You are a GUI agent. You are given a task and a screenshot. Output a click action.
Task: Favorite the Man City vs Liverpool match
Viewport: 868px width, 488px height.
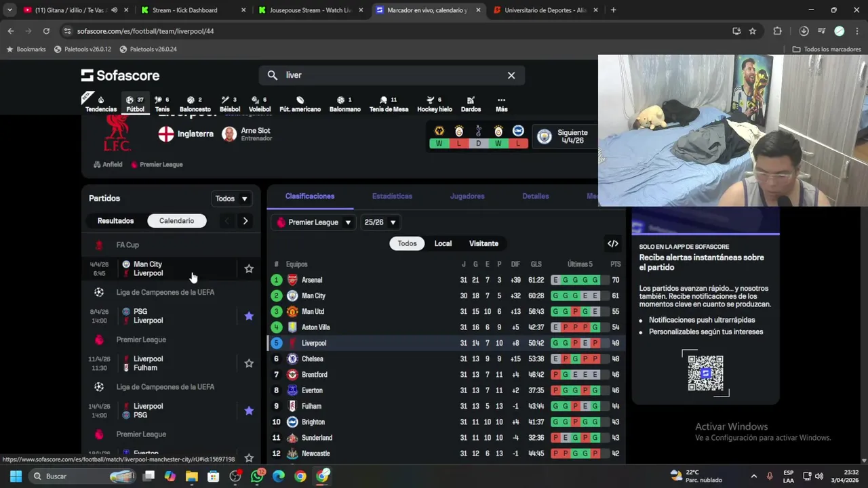pos(249,269)
